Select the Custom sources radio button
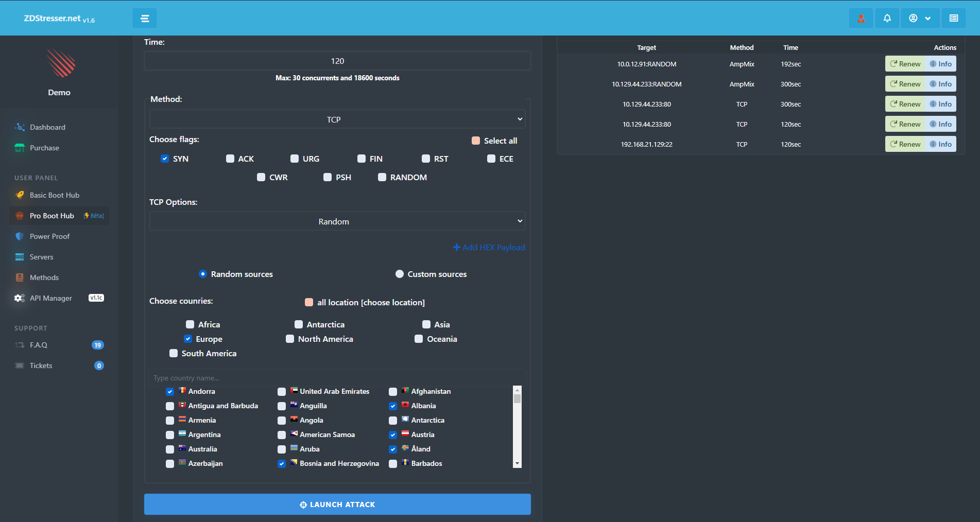Viewport: 980px width, 522px height. pyautogui.click(x=400, y=274)
